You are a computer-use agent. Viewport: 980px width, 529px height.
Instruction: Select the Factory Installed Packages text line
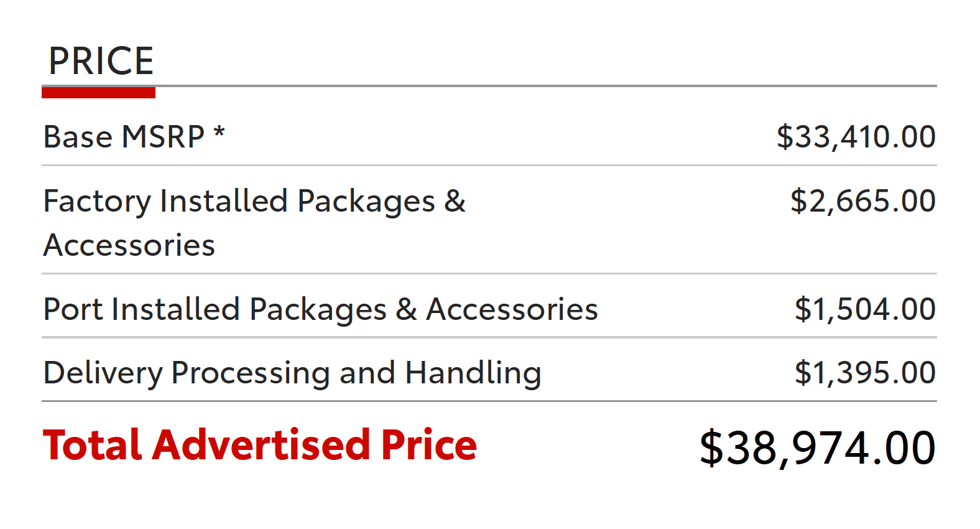[x=254, y=202]
